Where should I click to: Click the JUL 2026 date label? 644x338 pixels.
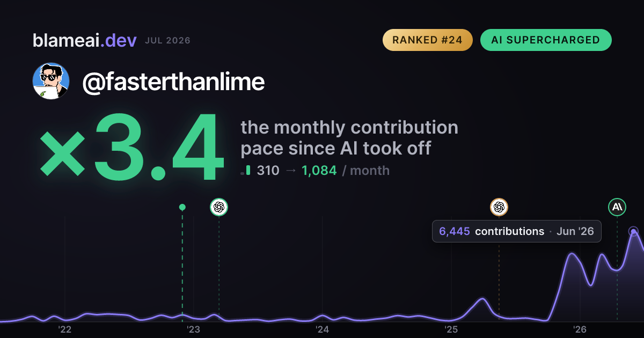(167, 41)
